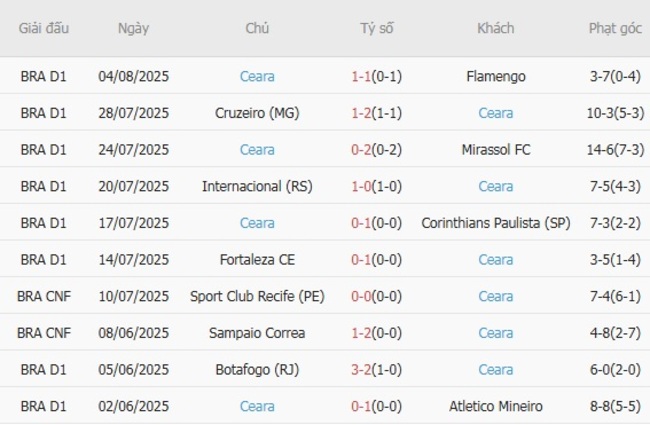
Task: Open the Cruzeiro (MG) team link
Action: coord(257,113)
